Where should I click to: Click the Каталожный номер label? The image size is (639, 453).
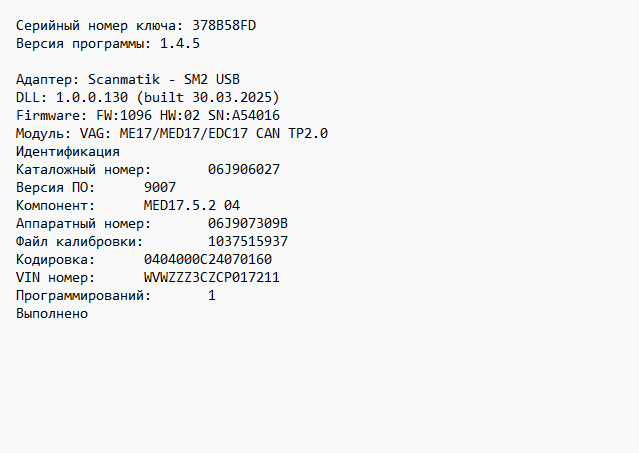click(84, 169)
